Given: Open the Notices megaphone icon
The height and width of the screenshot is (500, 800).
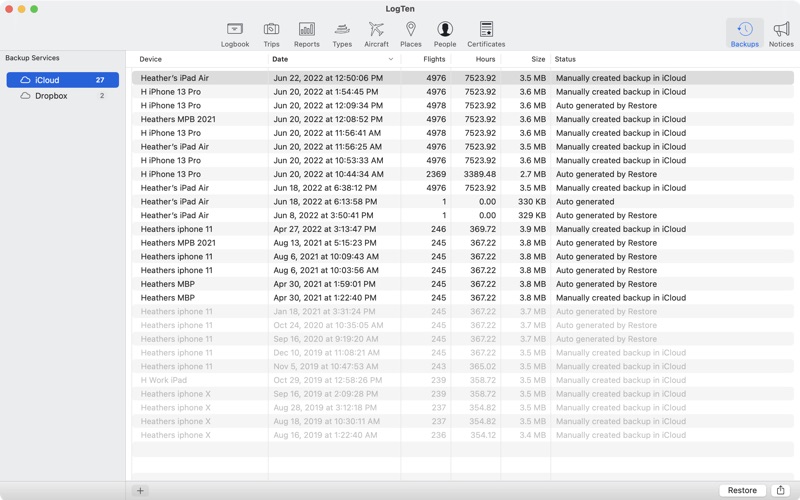Looking at the screenshot, I should tap(781, 35).
